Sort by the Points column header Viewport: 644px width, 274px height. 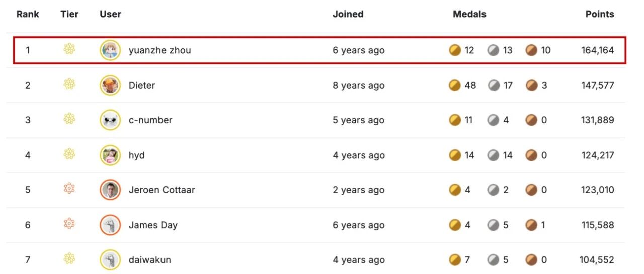tap(599, 14)
